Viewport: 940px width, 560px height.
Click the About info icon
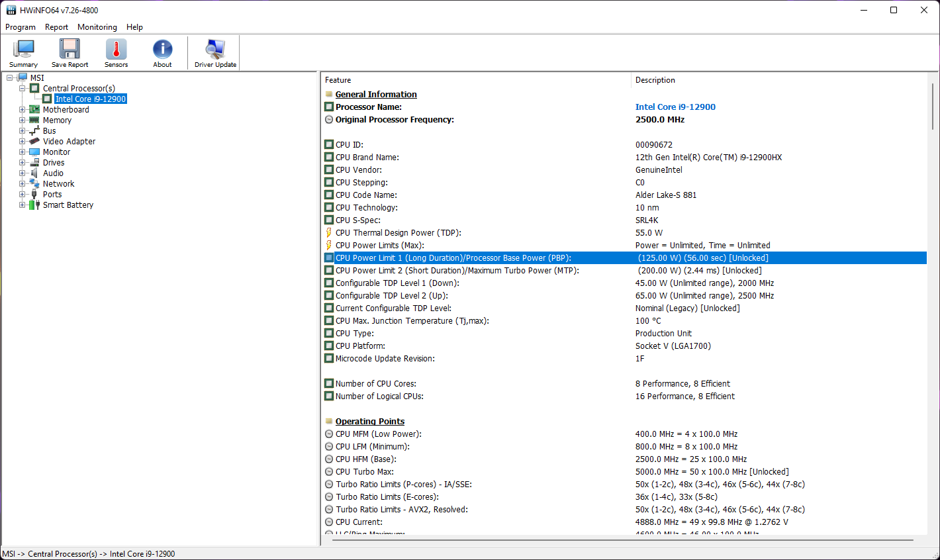click(162, 53)
